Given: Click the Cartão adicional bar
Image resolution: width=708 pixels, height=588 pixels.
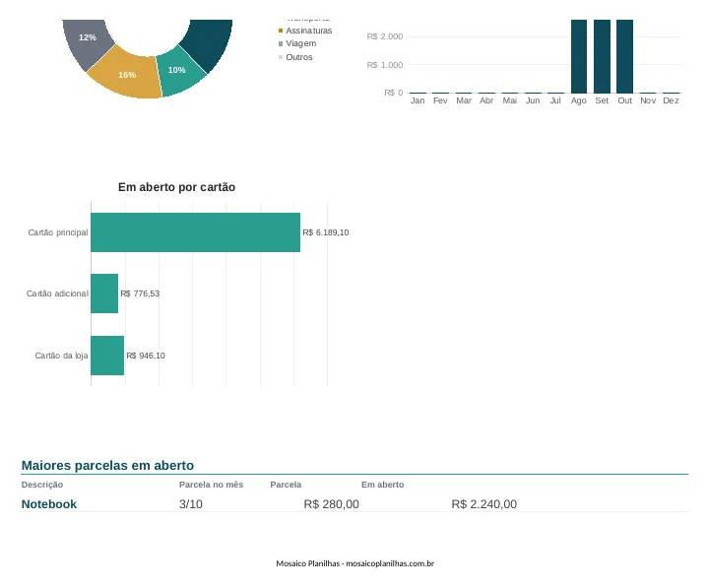Looking at the screenshot, I should (104, 294).
